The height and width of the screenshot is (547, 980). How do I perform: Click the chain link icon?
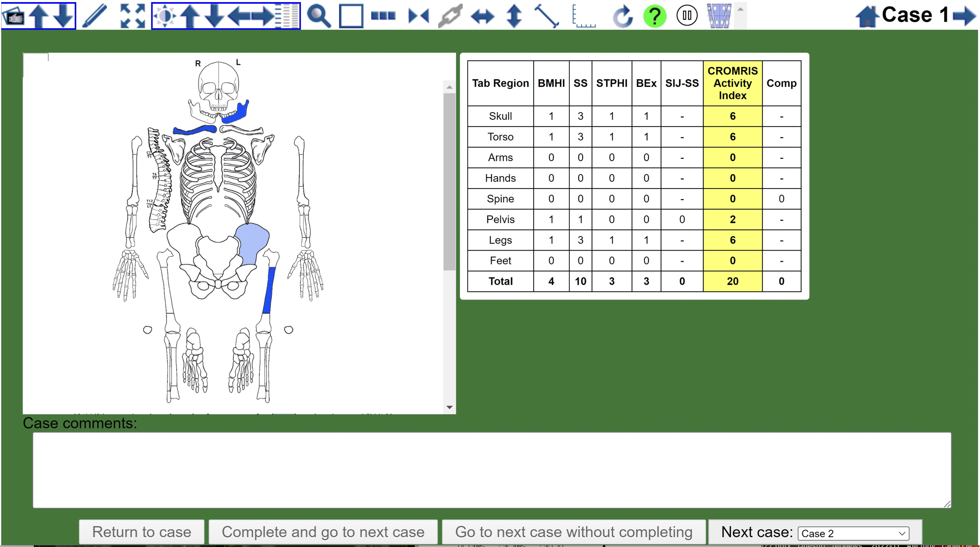[450, 16]
